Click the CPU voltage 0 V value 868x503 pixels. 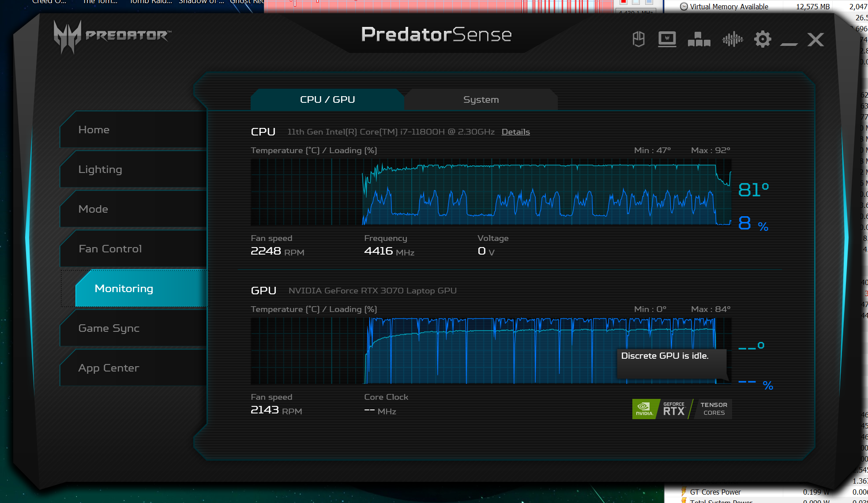486,251
